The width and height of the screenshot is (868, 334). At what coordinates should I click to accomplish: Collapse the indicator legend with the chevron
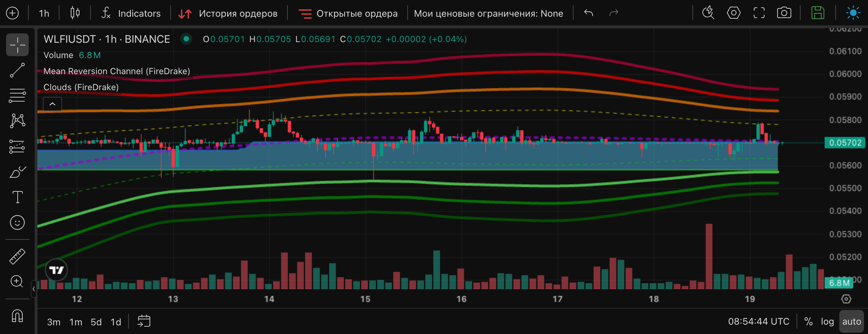pyautogui.click(x=52, y=104)
